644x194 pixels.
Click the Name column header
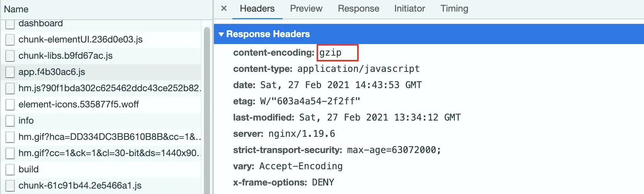(16, 9)
